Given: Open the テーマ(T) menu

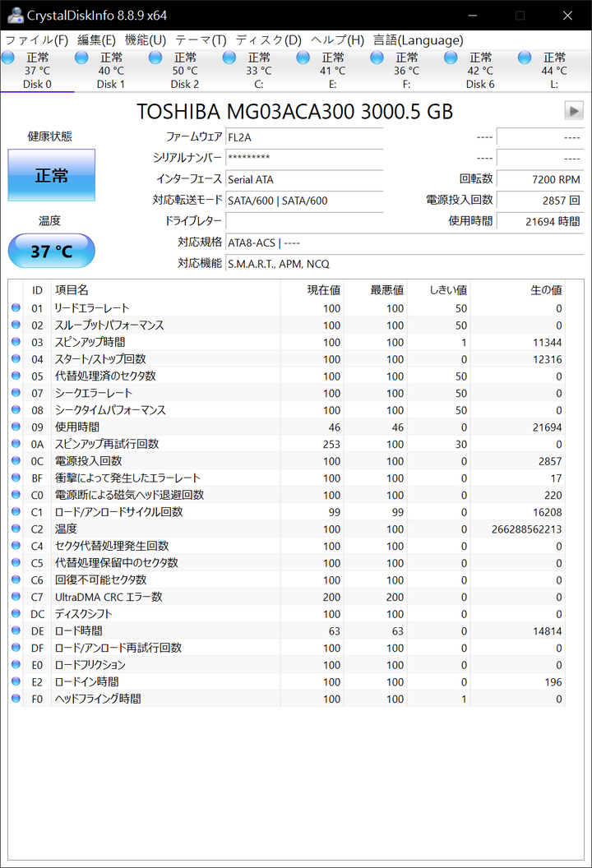Looking at the screenshot, I should [201, 39].
